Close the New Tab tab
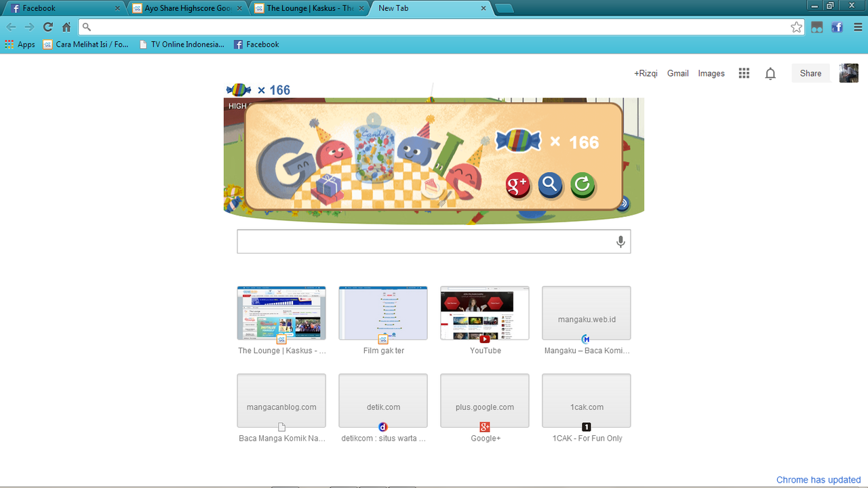This screenshot has width=868, height=488. point(484,8)
